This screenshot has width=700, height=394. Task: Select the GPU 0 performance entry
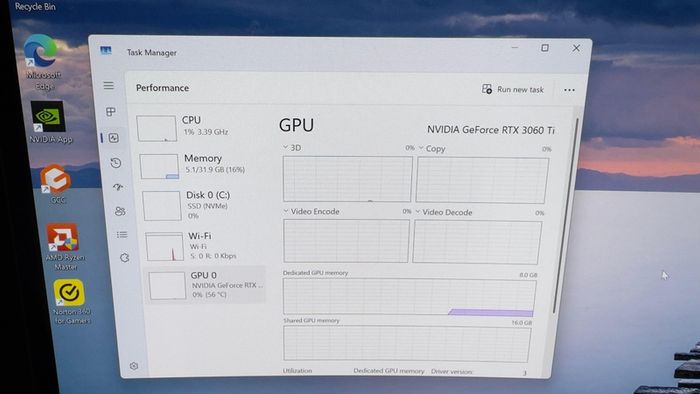[206, 285]
